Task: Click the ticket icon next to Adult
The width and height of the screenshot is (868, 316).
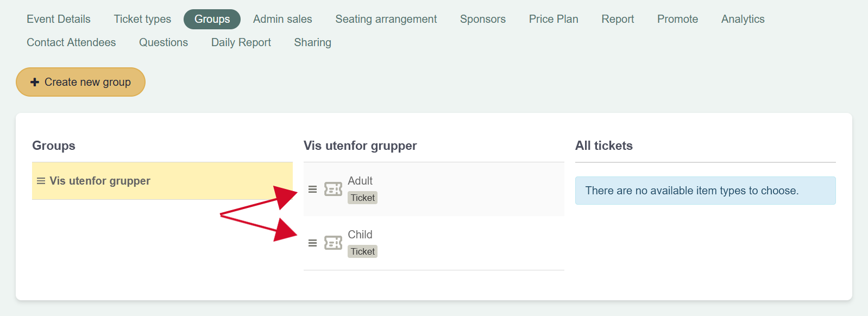Action: 333,189
